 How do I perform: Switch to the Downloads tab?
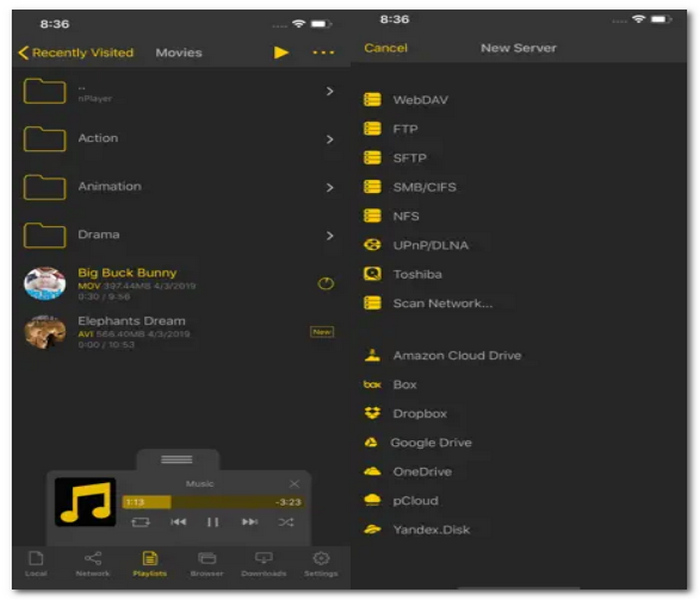coord(263,563)
